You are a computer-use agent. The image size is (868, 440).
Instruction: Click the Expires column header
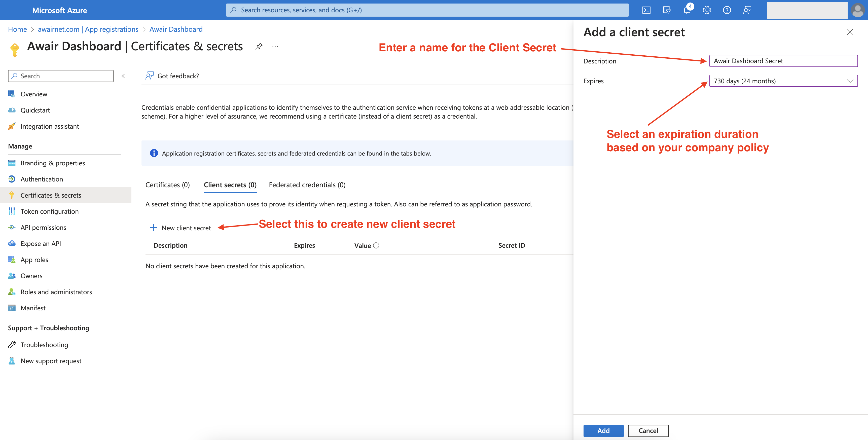tap(304, 246)
